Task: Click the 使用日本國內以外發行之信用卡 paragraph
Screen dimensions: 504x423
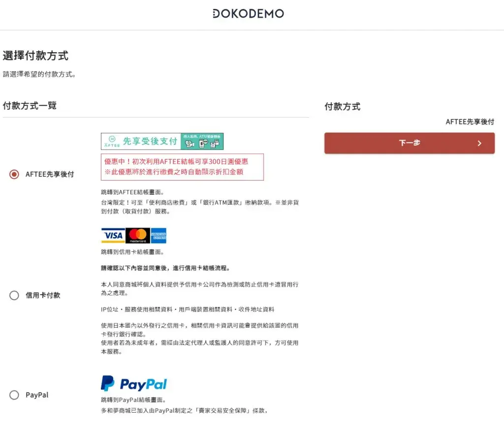Action: (x=200, y=330)
